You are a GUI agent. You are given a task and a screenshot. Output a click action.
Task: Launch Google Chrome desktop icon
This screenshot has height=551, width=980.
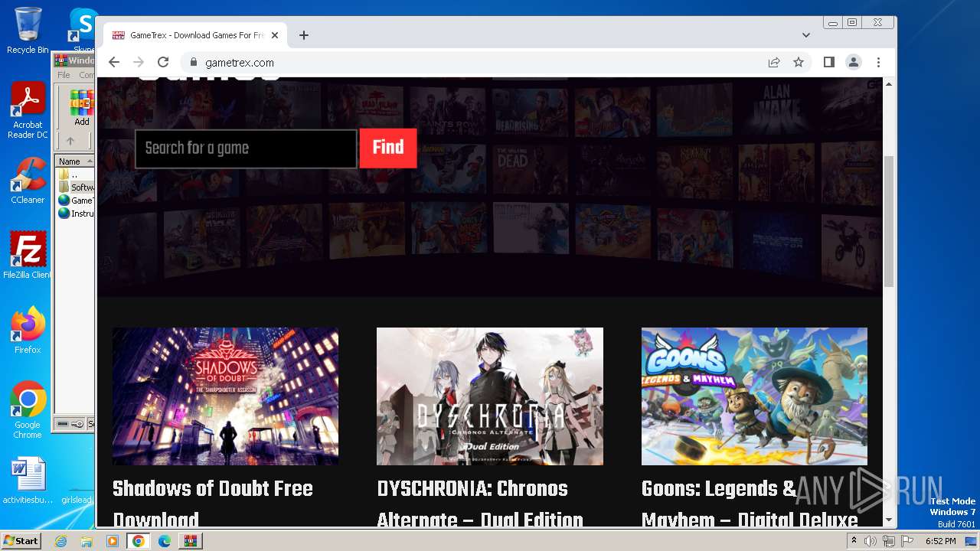[x=28, y=410]
